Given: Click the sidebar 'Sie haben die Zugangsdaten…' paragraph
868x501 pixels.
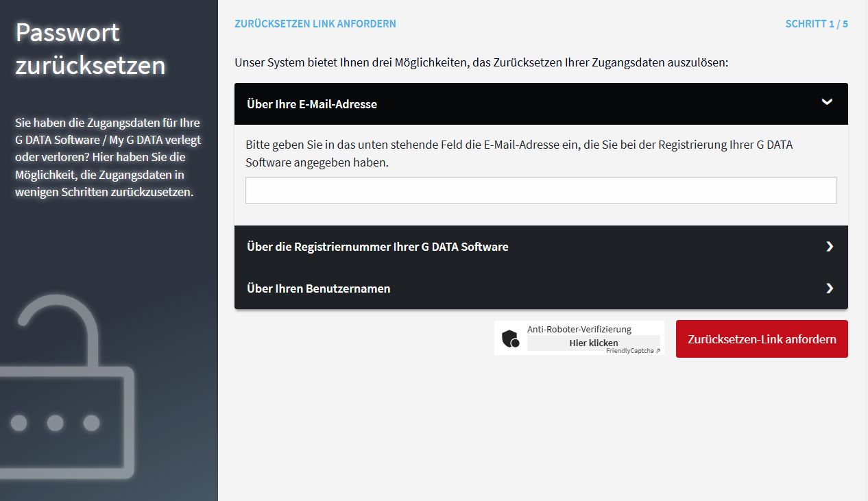Looking at the screenshot, I should tap(108, 158).
